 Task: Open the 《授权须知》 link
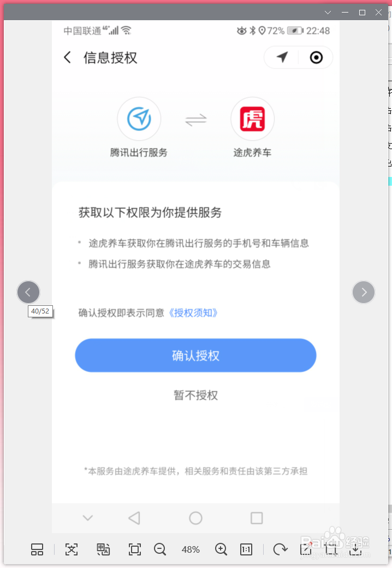point(193,312)
